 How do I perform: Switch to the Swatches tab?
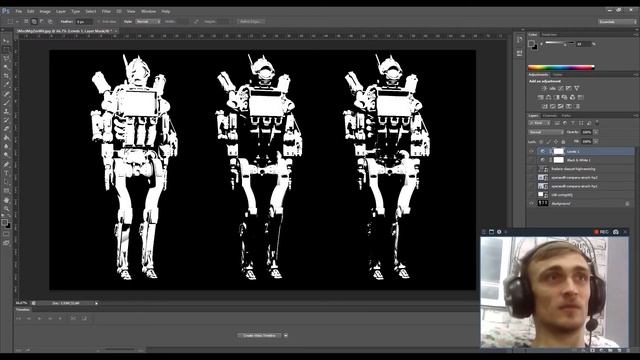(x=549, y=35)
